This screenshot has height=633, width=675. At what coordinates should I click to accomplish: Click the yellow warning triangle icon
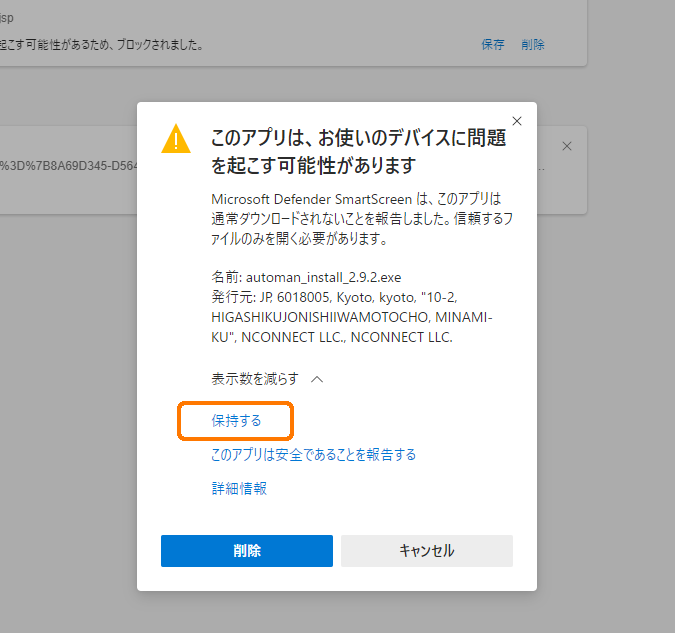(x=176, y=139)
